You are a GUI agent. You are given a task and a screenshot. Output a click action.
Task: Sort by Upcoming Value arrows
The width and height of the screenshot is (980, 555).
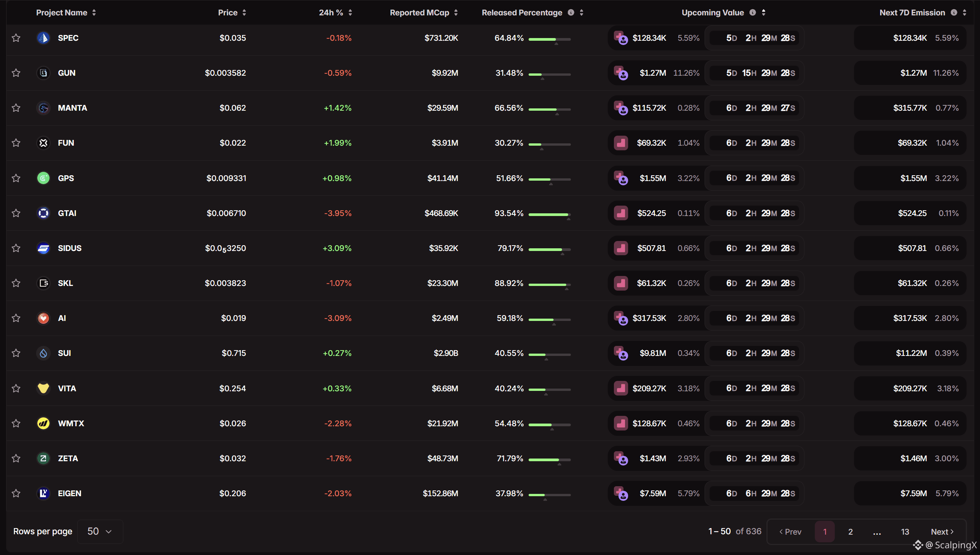[x=764, y=13]
